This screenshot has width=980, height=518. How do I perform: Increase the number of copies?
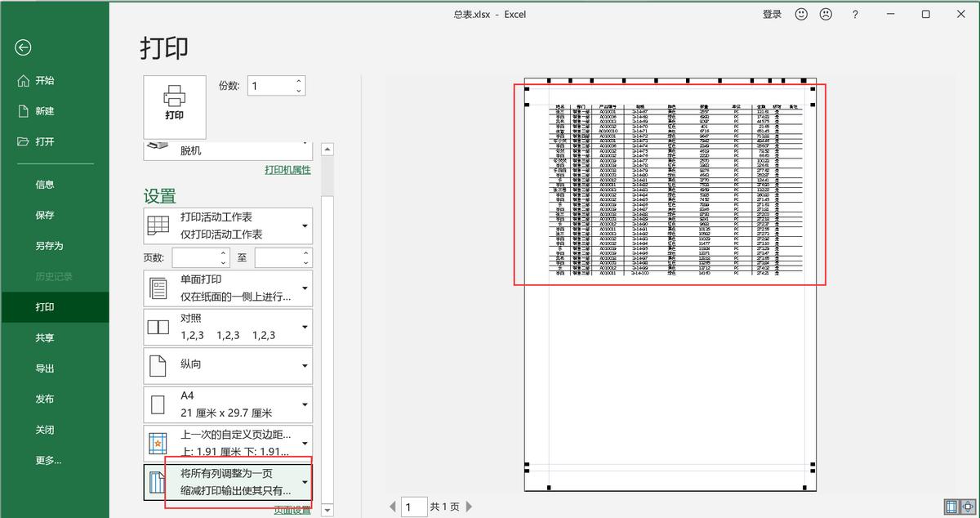pyautogui.click(x=299, y=81)
